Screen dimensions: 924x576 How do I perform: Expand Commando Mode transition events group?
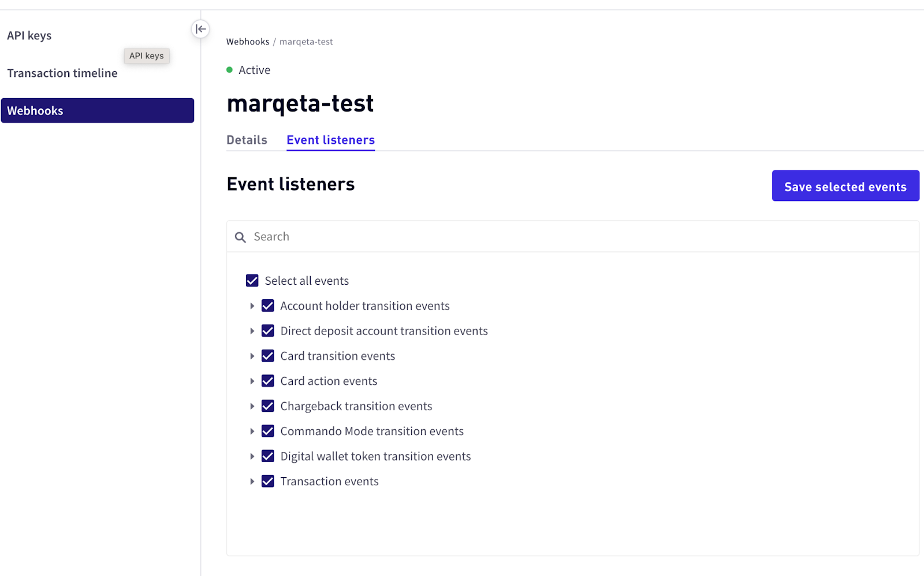[252, 432]
